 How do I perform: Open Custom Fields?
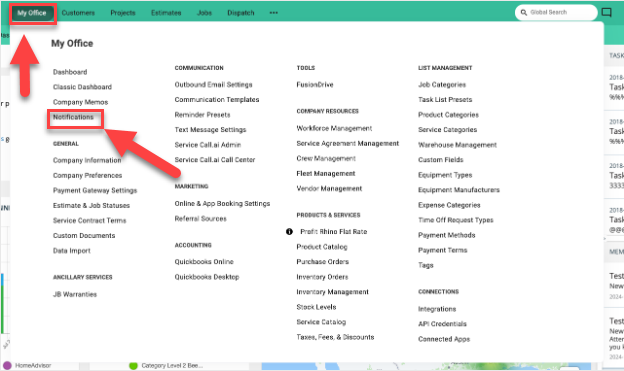(x=441, y=160)
